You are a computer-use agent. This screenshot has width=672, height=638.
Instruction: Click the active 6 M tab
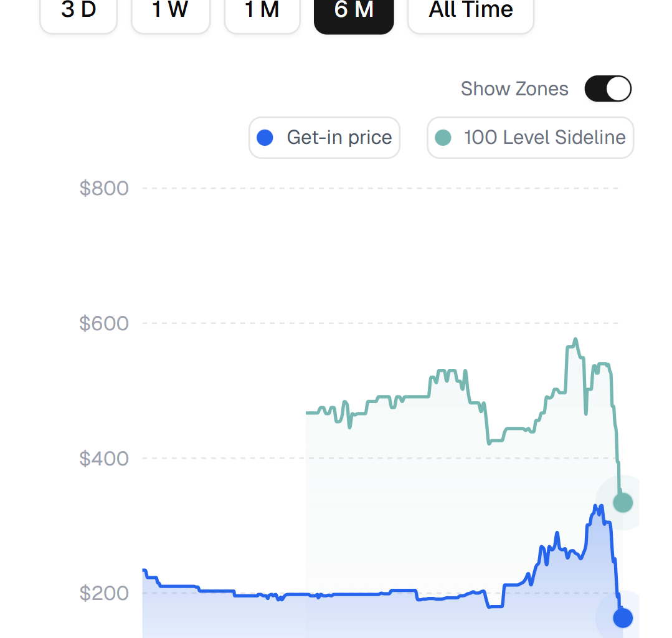354,11
